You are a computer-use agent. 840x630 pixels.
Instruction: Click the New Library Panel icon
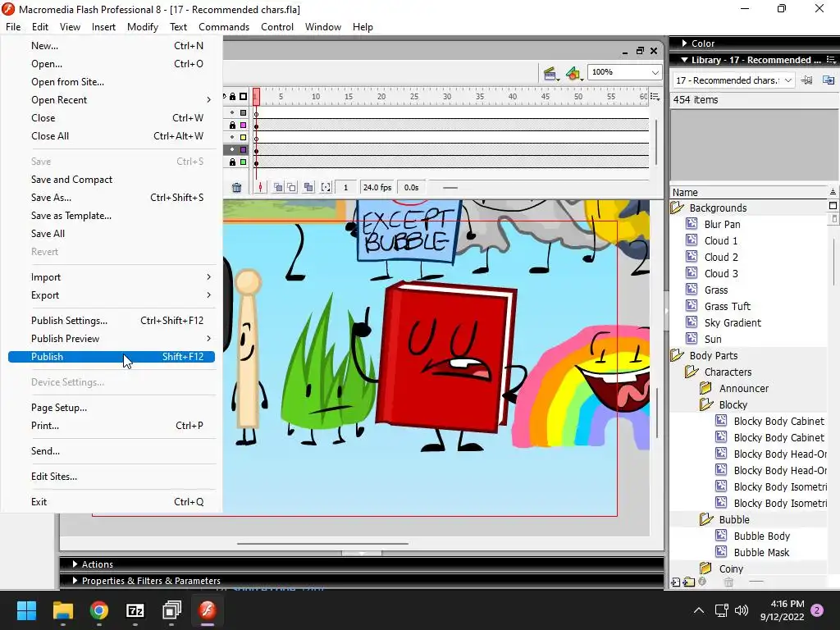tap(829, 80)
